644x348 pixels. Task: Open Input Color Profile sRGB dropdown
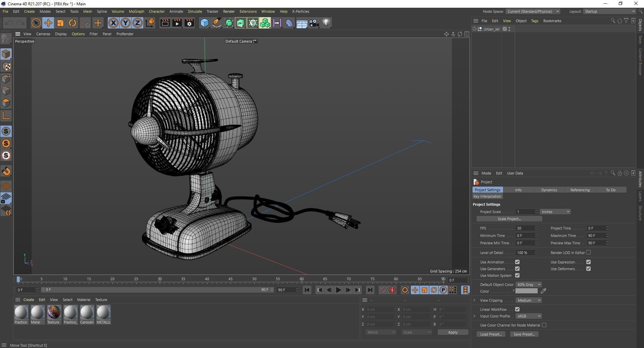point(529,316)
